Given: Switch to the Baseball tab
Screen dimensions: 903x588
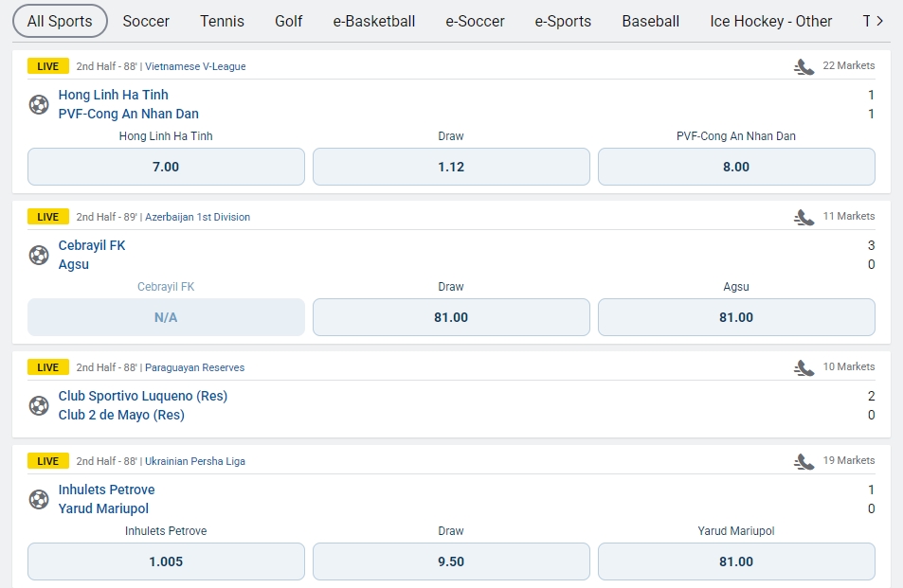Looking at the screenshot, I should click(x=650, y=20).
